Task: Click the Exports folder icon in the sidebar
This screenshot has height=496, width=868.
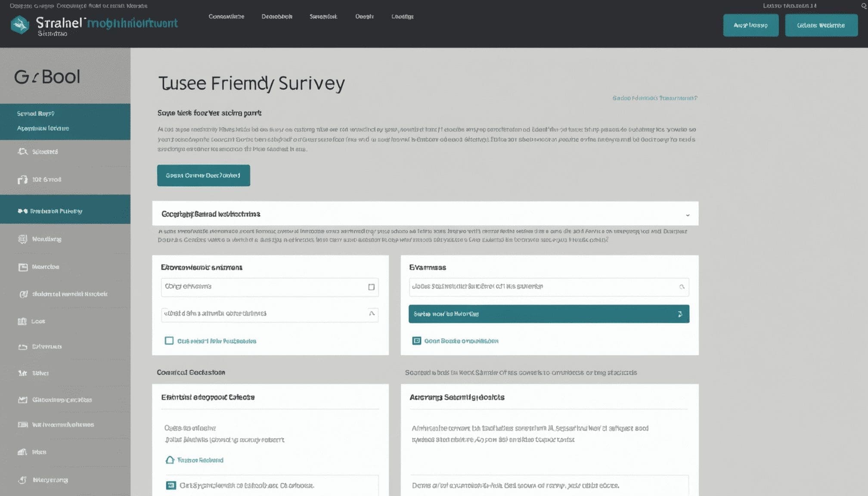Action: click(22, 346)
